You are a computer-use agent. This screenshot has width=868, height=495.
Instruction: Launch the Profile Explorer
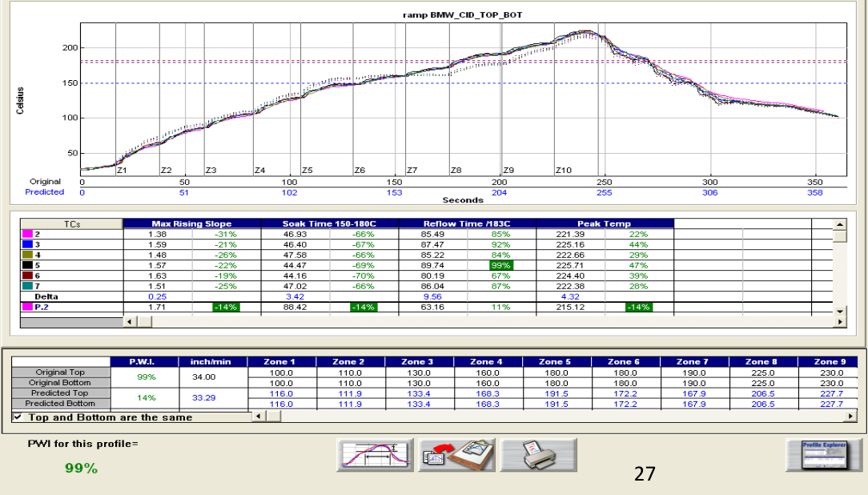coord(824,455)
